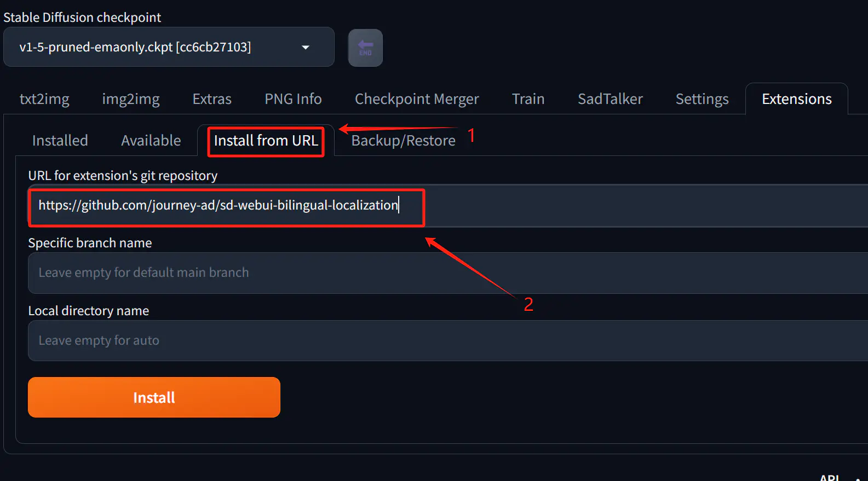This screenshot has height=481, width=868.
Task: Click the Local directory name field
Action: pyautogui.click(x=448, y=341)
